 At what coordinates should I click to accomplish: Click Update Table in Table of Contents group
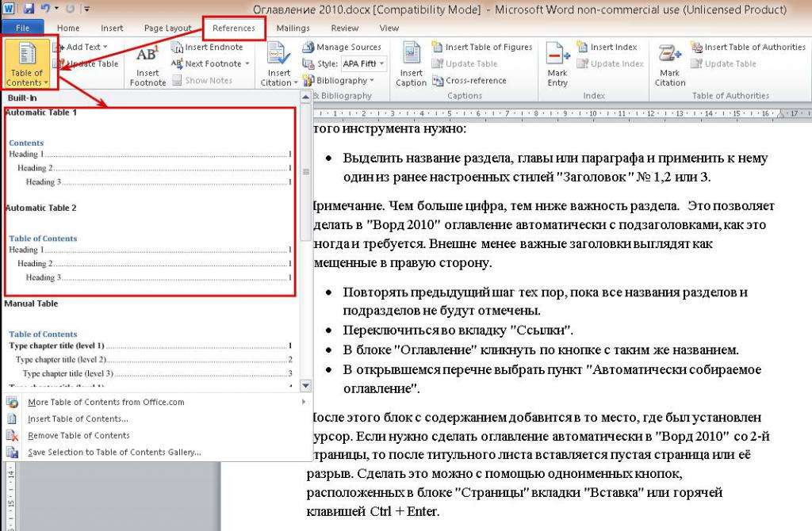86,63
